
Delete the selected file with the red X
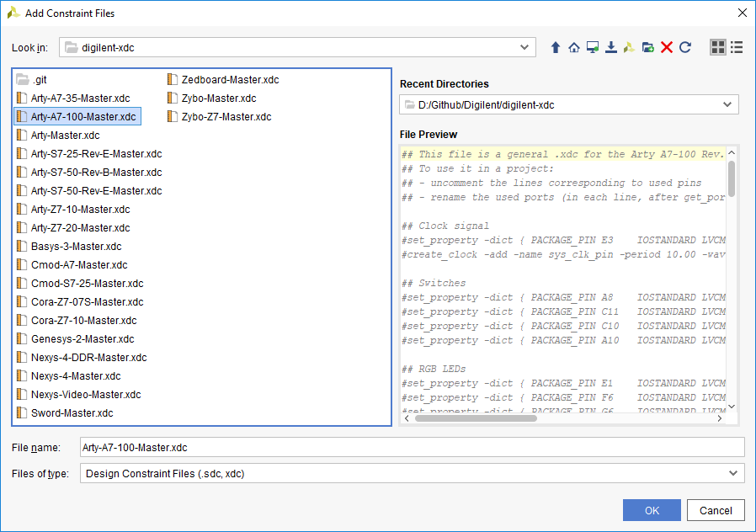(x=667, y=47)
